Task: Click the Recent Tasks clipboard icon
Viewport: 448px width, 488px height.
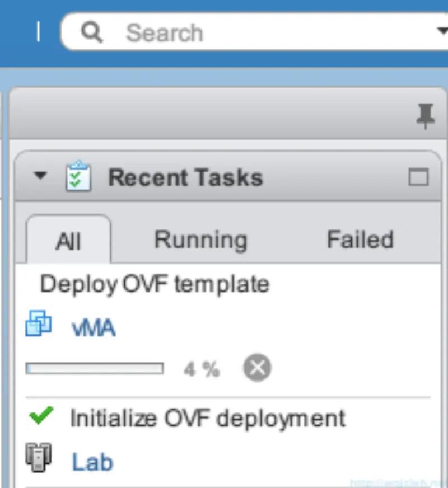Action: 79,175
